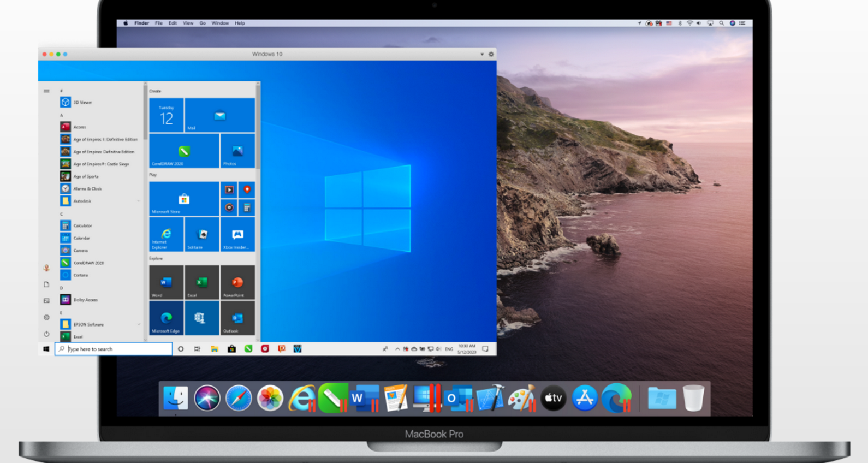Open the Xbox Insider tile

pos(237,234)
